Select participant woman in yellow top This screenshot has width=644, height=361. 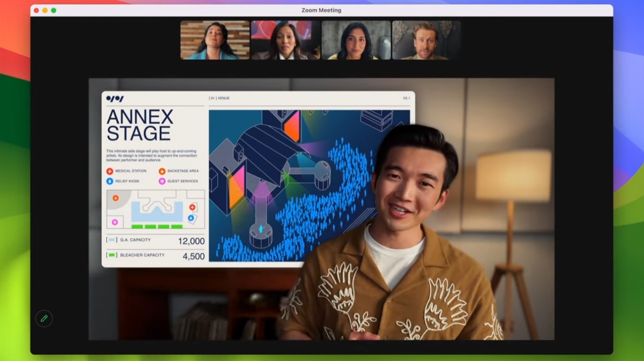(x=356, y=40)
